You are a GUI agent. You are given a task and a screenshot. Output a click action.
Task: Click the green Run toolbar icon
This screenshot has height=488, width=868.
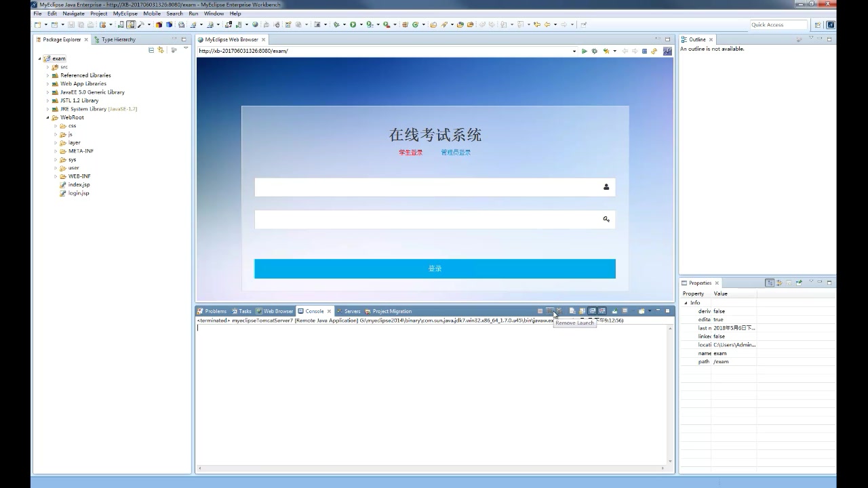coord(353,25)
